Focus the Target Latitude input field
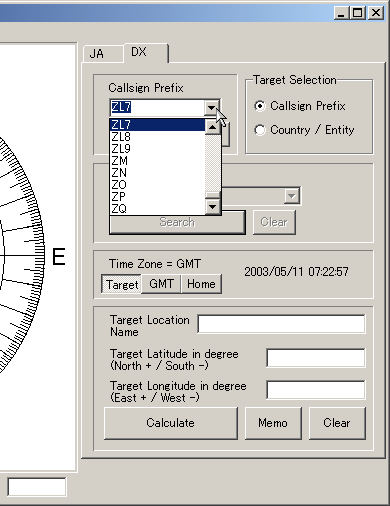The image size is (390, 506). point(316,358)
